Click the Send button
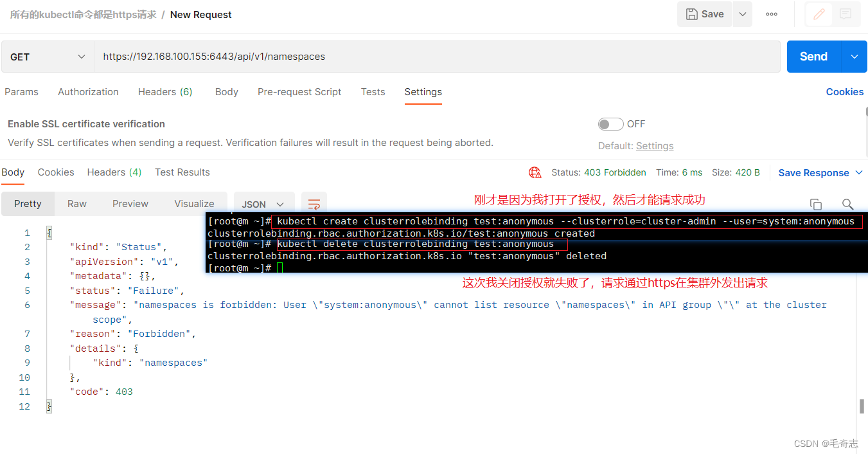868x454 pixels. click(x=813, y=57)
